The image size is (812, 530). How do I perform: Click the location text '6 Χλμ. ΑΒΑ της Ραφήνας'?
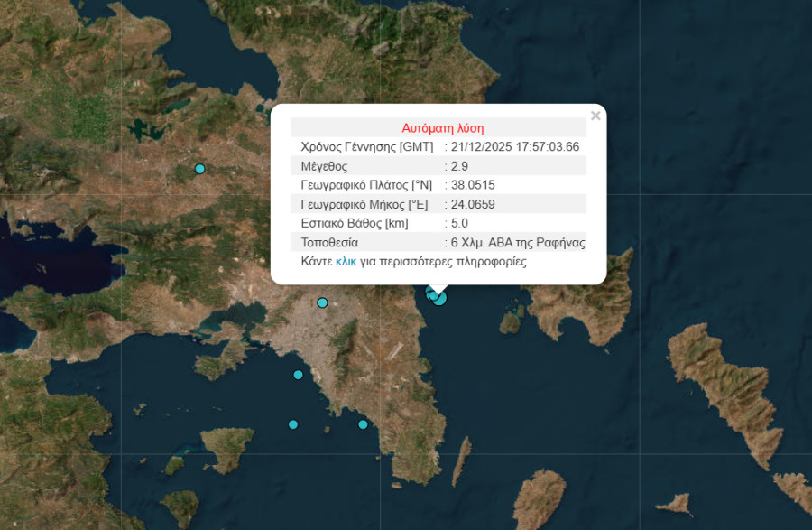518,243
